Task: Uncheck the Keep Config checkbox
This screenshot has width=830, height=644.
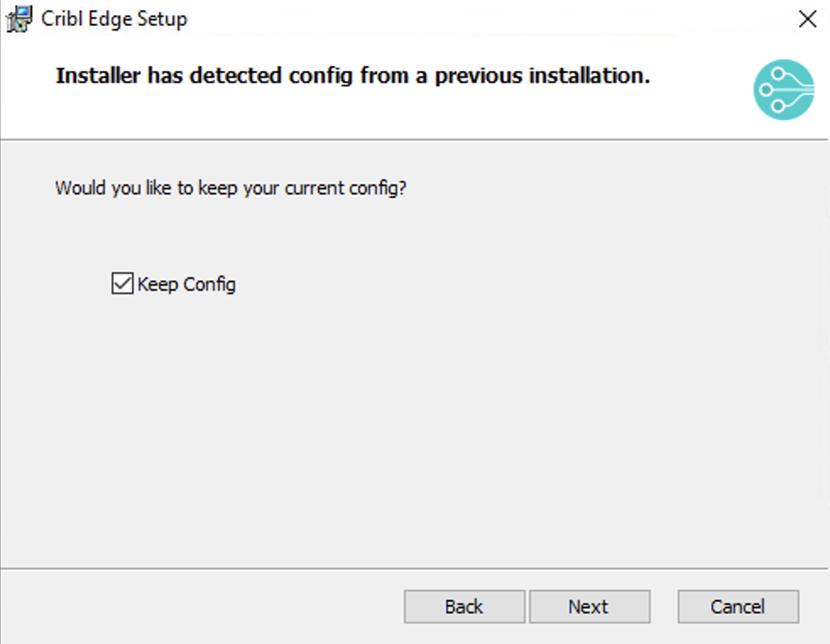Action: click(121, 283)
